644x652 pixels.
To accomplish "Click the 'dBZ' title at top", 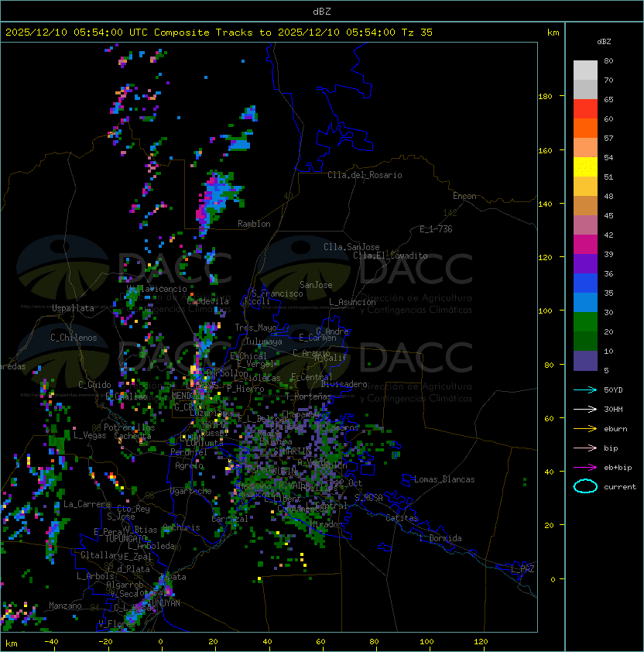I will pyautogui.click(x=322, y=11).
